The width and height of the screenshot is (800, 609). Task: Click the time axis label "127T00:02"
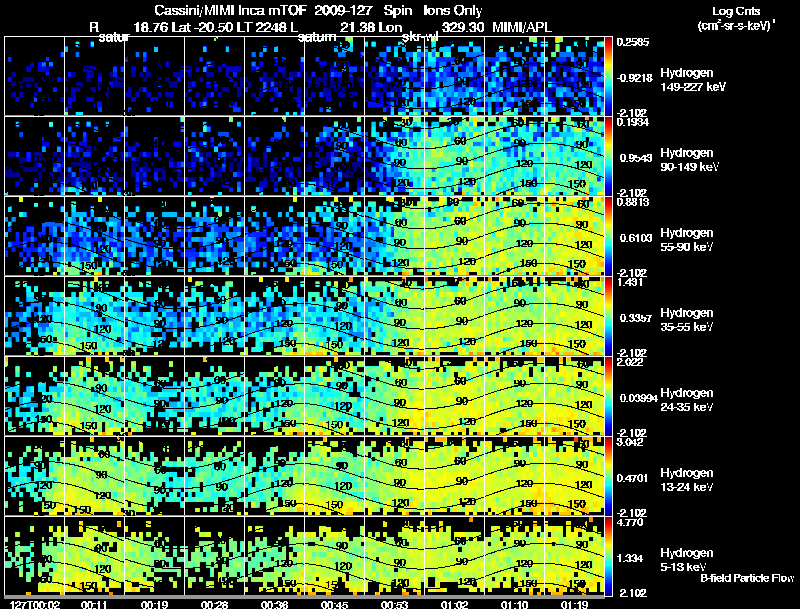coord(35,604)
